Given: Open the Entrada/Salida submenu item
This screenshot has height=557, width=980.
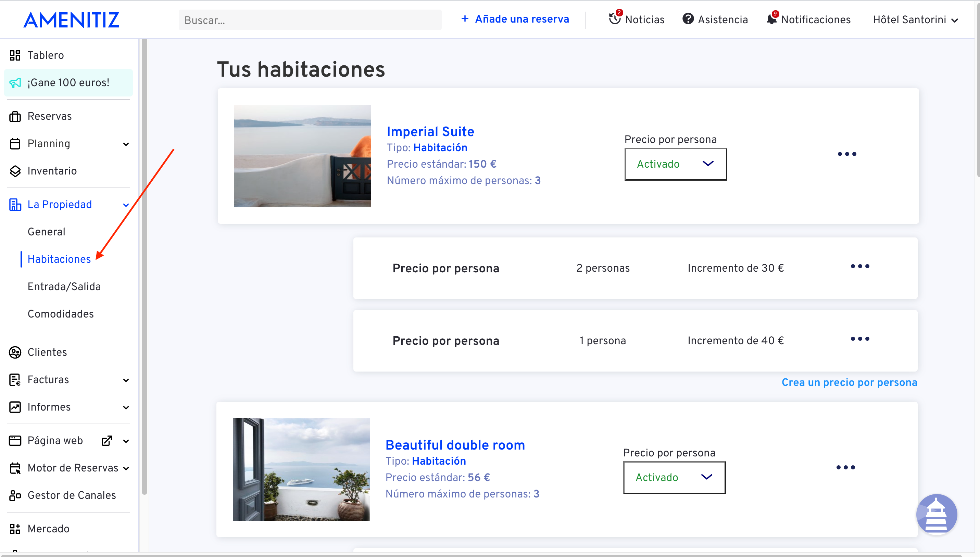Looking at the screenshot, I should (64, 286).
